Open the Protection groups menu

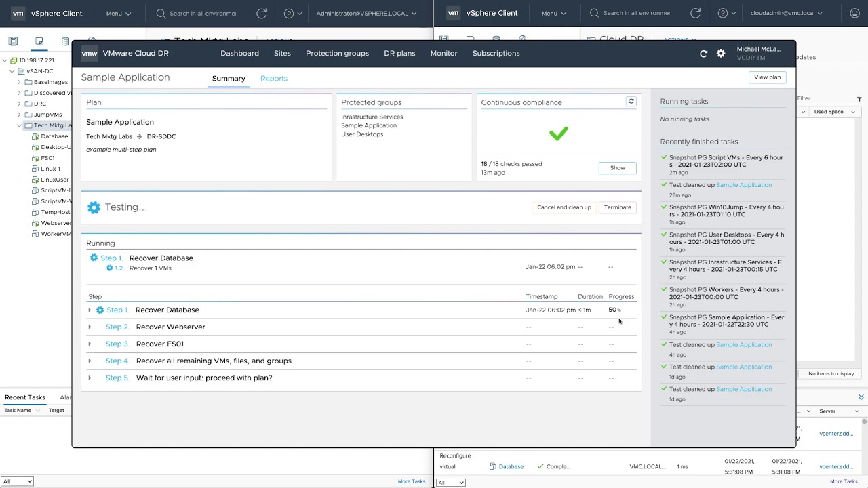click(337, 54)
